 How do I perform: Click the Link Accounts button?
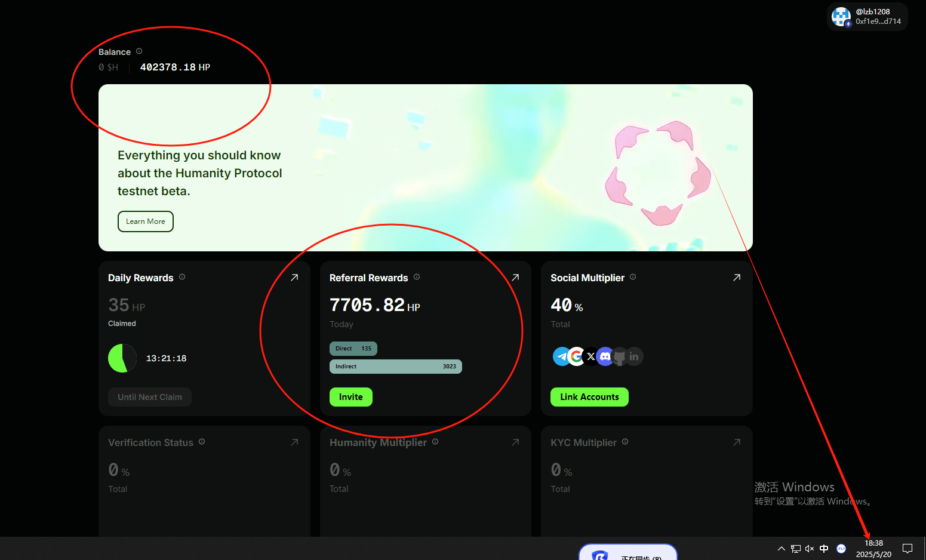tap(589, 397)
